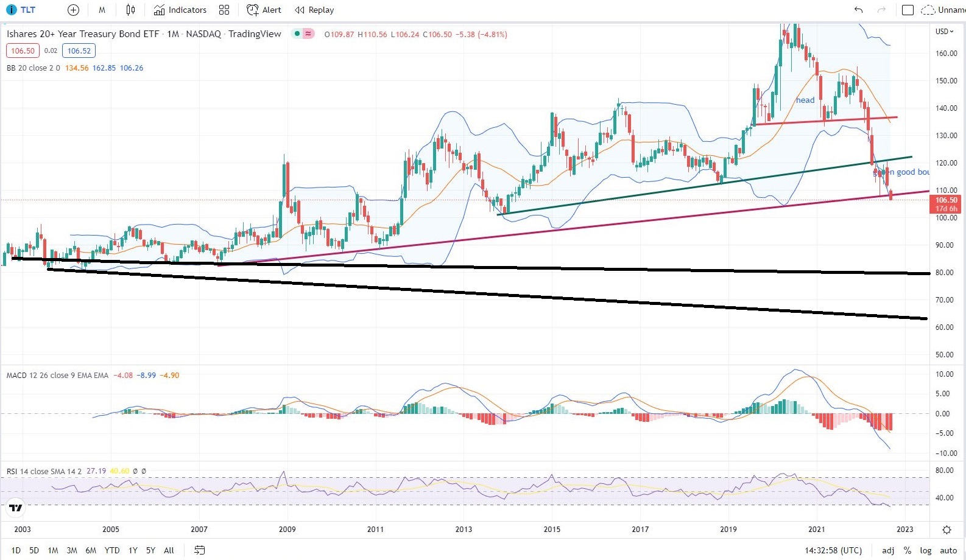Click the compare or add symbol plus icon

(x=73, y=10)
